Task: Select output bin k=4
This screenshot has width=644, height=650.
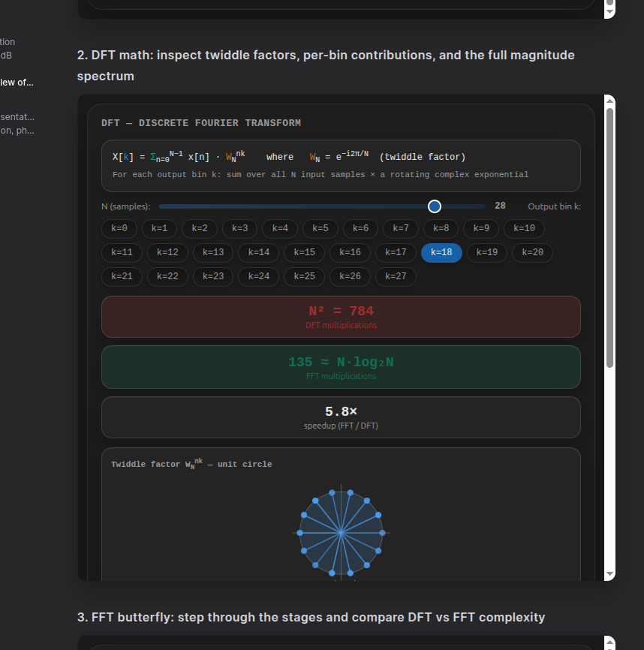Action: [280, 228]
